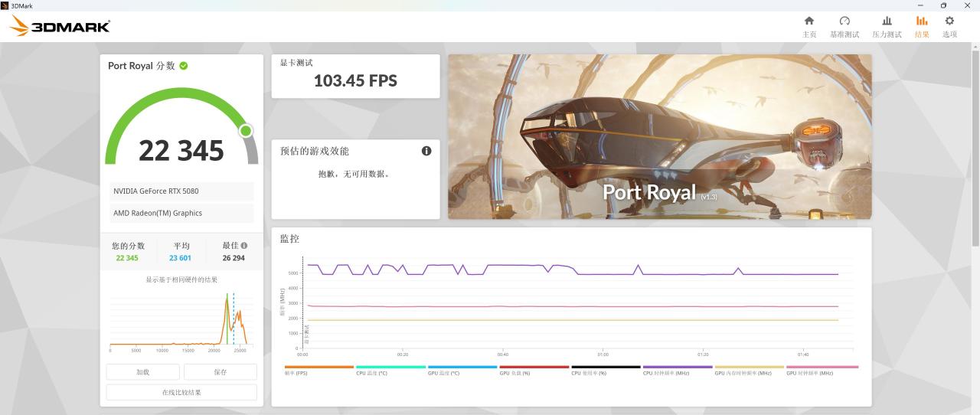Close the 3DMark window
This screenshot has height=415, width=980.
967,5
